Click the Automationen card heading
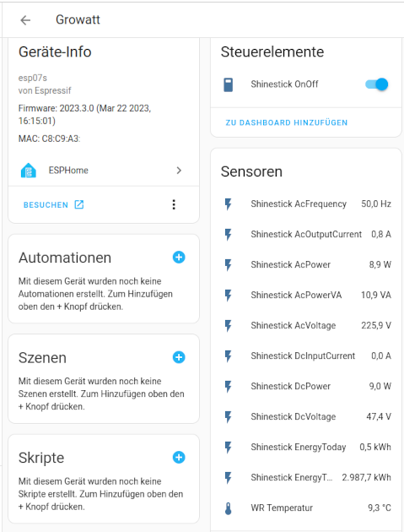The height and width of the screenshot is (532, 404). point(65,258)
